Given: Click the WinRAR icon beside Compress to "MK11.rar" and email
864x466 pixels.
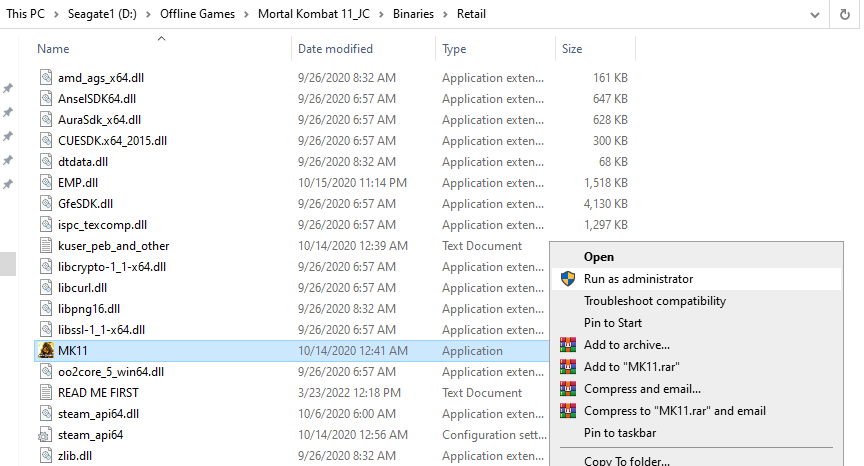Looking at the screenshot, I should click(x=568, y=411).
